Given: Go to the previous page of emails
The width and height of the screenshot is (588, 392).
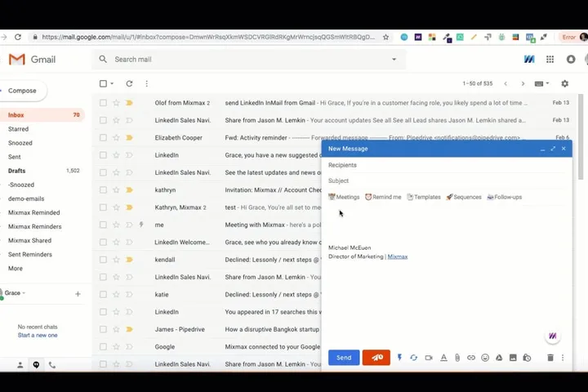Looking at the screenshot, I should (x=506, y=83).
